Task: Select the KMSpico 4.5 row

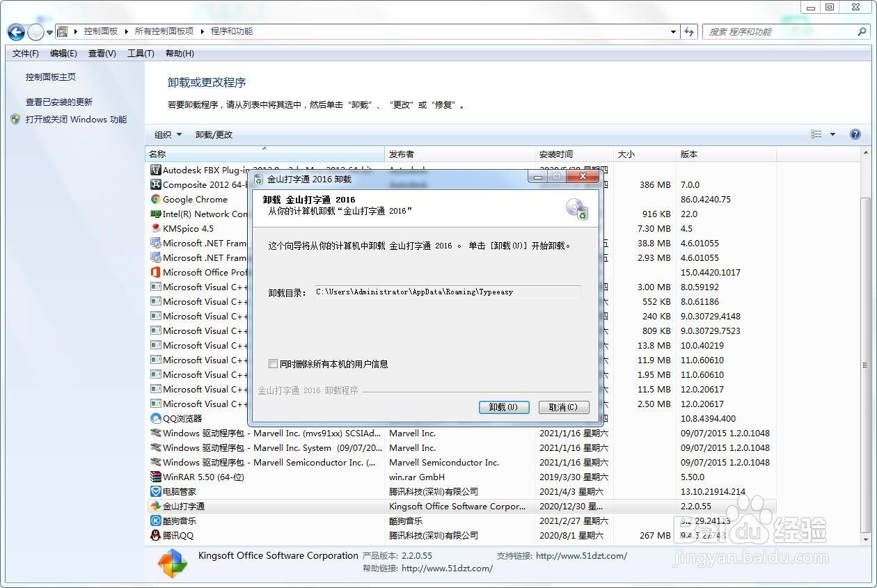Action: [461, 228]
